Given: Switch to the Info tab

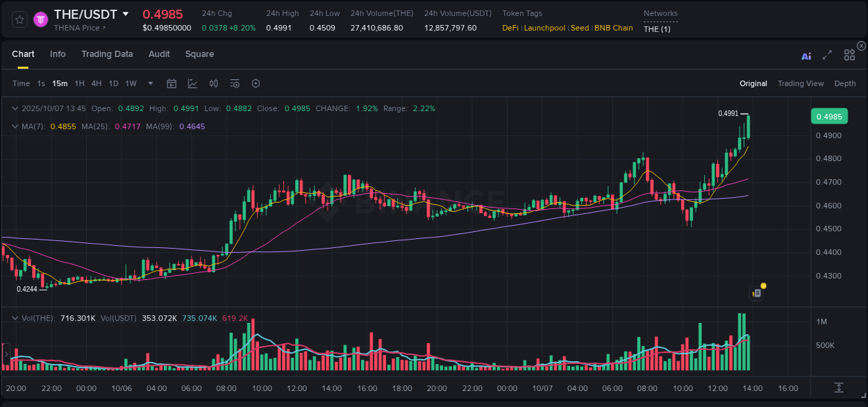Looking at the screenshot, I should (x=58, y=54).
